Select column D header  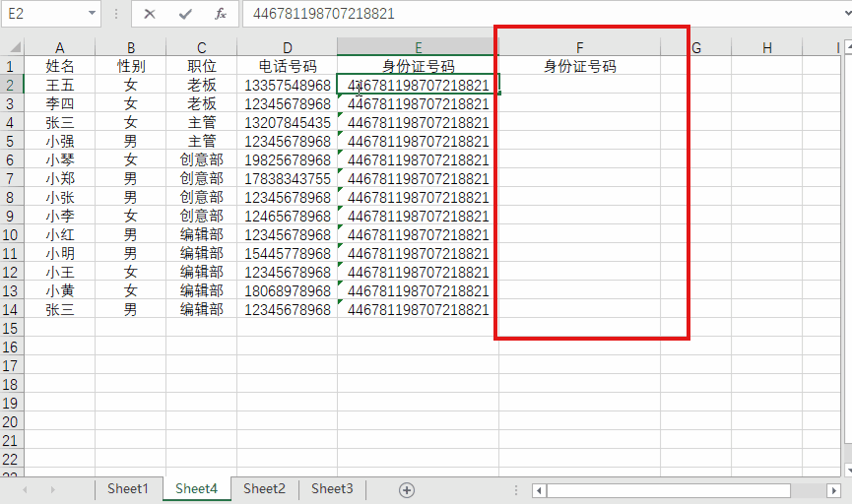tap(288, 47)
